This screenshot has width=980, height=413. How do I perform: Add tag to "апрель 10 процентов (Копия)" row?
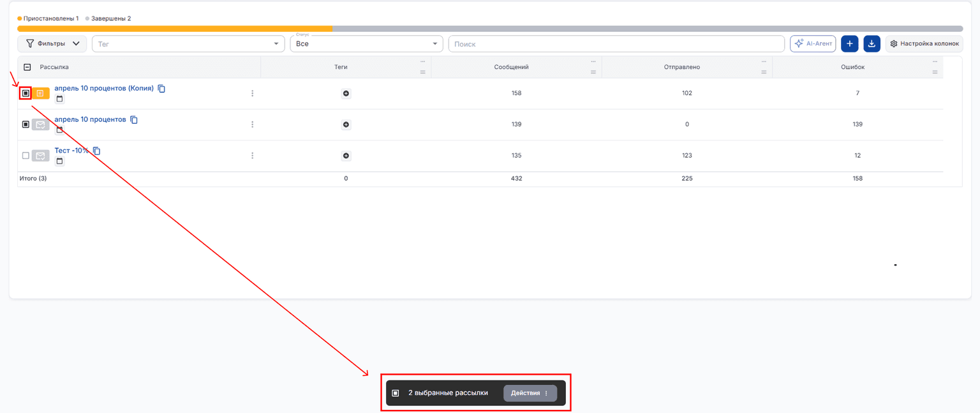point(346,93)
